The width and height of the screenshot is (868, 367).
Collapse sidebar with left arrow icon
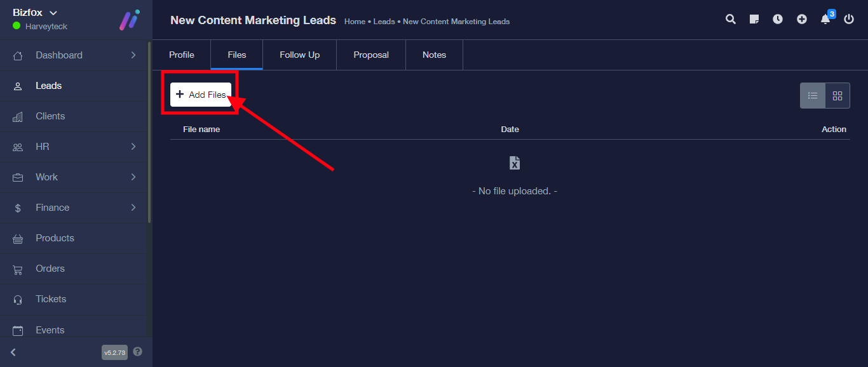point(13,352)
